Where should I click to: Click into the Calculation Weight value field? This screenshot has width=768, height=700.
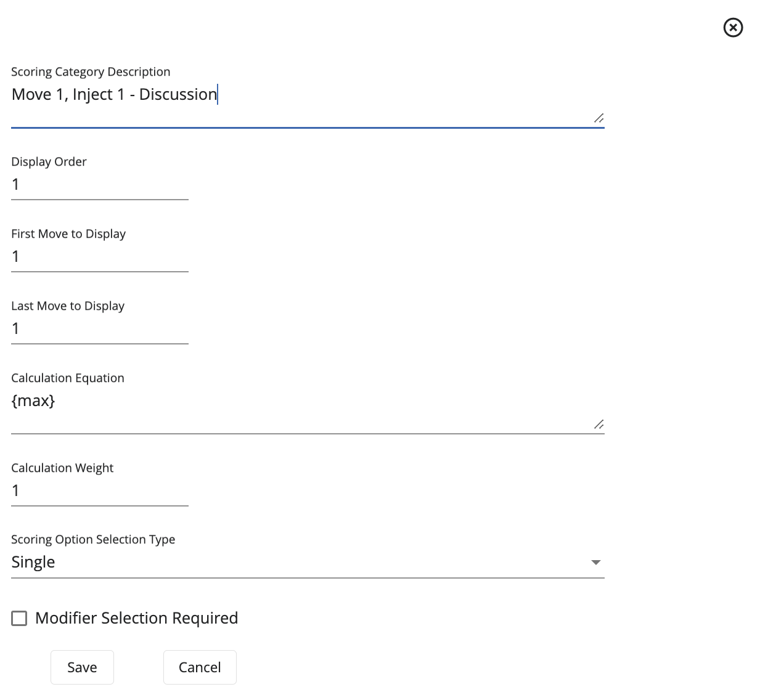99,490
